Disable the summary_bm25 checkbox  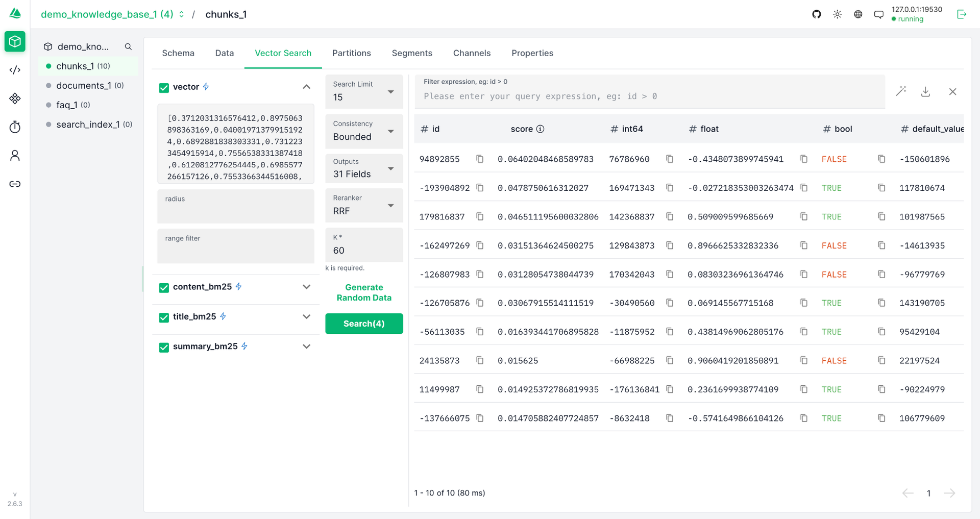point(164,348)
